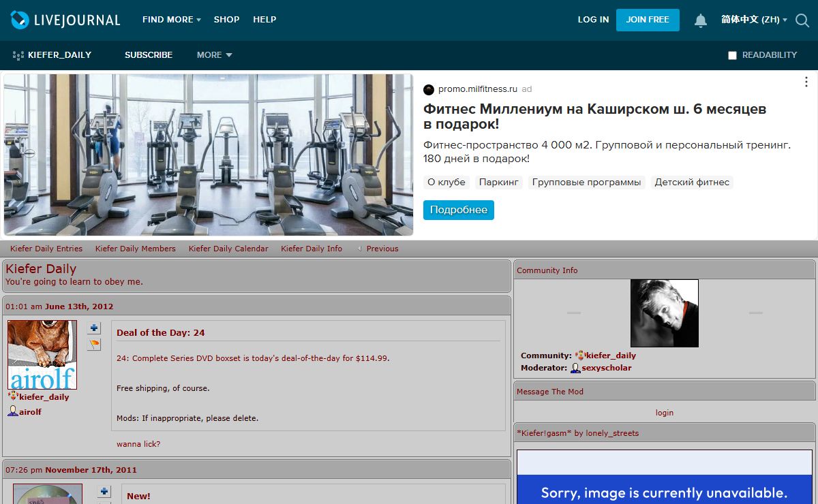Click the Previous navigation link
818x504 pixels.
click(382, 249)
